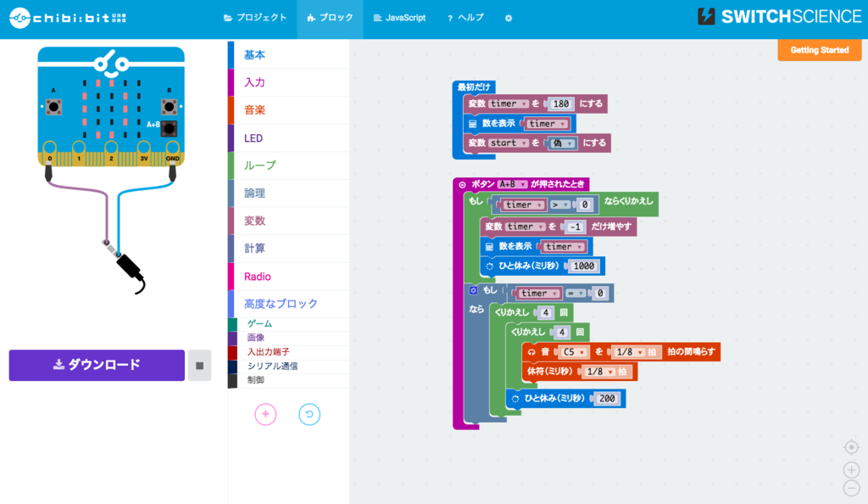Open ヘルプ menu
The height and width of the screenshot is (504, 868).
click(465, 18)
